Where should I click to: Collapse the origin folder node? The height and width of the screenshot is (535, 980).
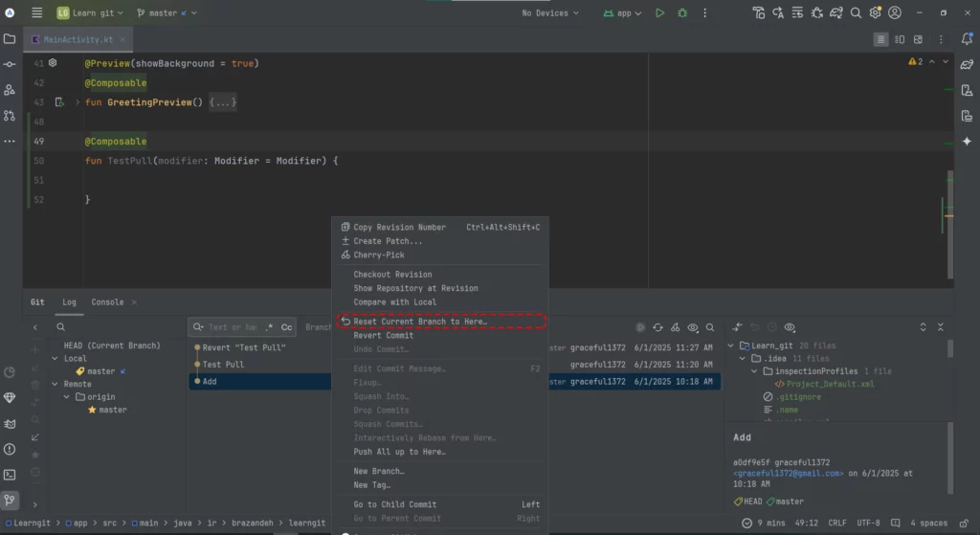click(x=66, y=397)
